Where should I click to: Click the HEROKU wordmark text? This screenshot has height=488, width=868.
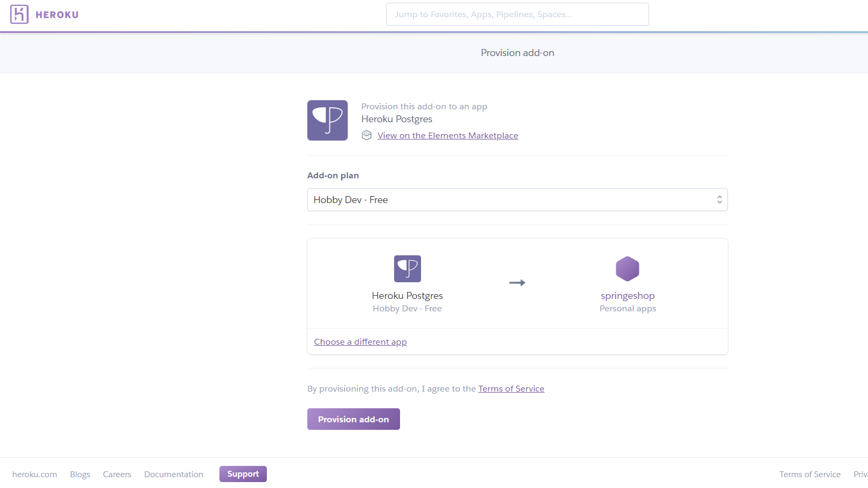57,15
